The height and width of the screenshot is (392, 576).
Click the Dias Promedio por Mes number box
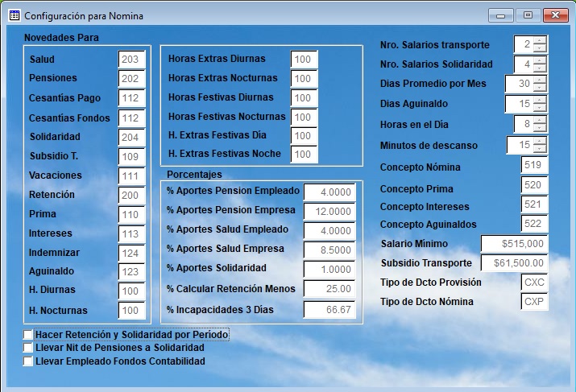click(520, 84)
